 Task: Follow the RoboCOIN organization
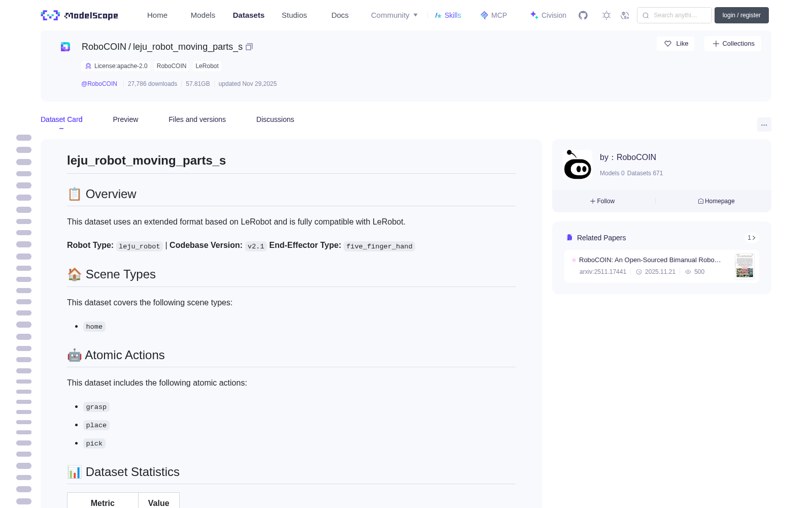click(x=602, y=201)
